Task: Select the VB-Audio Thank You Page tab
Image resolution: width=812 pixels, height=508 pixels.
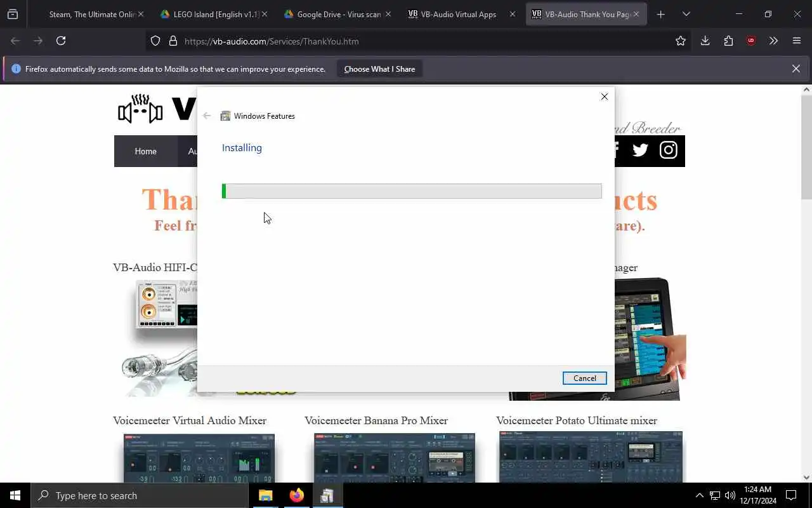Action: coord(585,14)
